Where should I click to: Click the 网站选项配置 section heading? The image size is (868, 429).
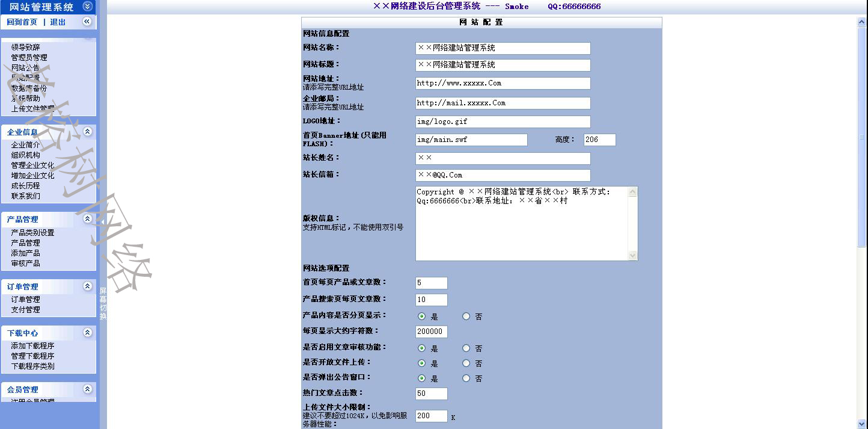[326, 268]
